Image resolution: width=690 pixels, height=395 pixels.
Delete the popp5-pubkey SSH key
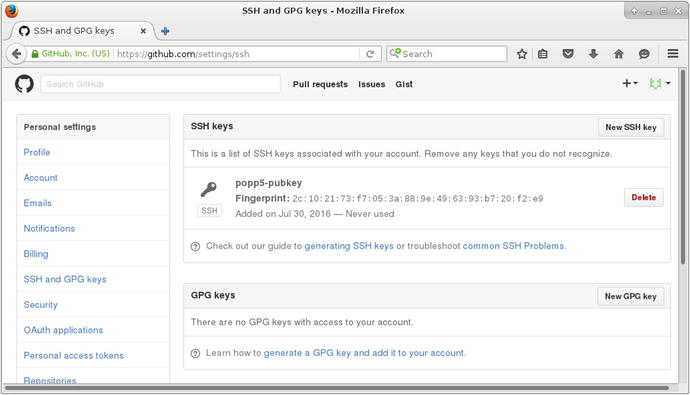tap(643, 198)
